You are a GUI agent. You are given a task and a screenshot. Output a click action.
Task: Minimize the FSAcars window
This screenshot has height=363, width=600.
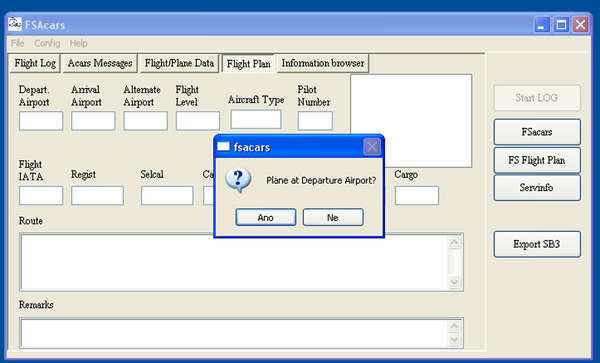point(541,25)
